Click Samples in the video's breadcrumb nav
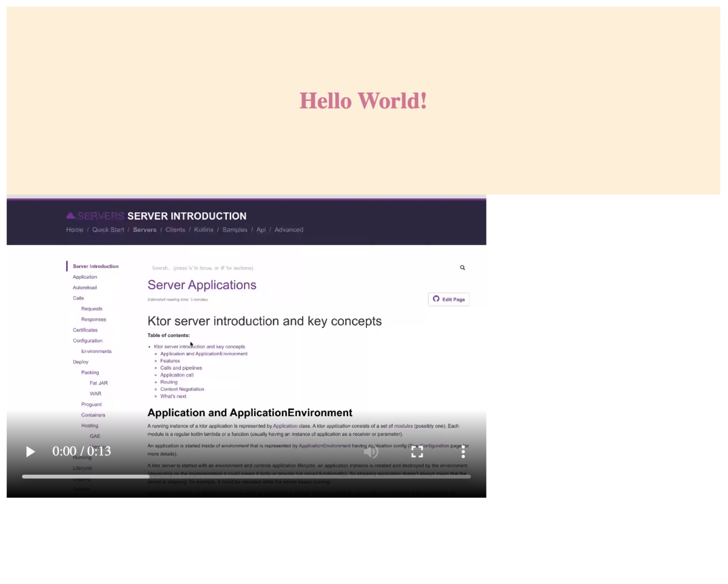 pyautogui.click(x=235, y=230)
